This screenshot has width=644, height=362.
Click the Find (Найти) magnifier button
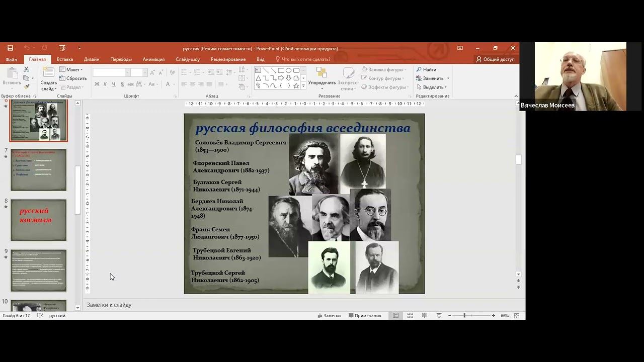[426, 69]
